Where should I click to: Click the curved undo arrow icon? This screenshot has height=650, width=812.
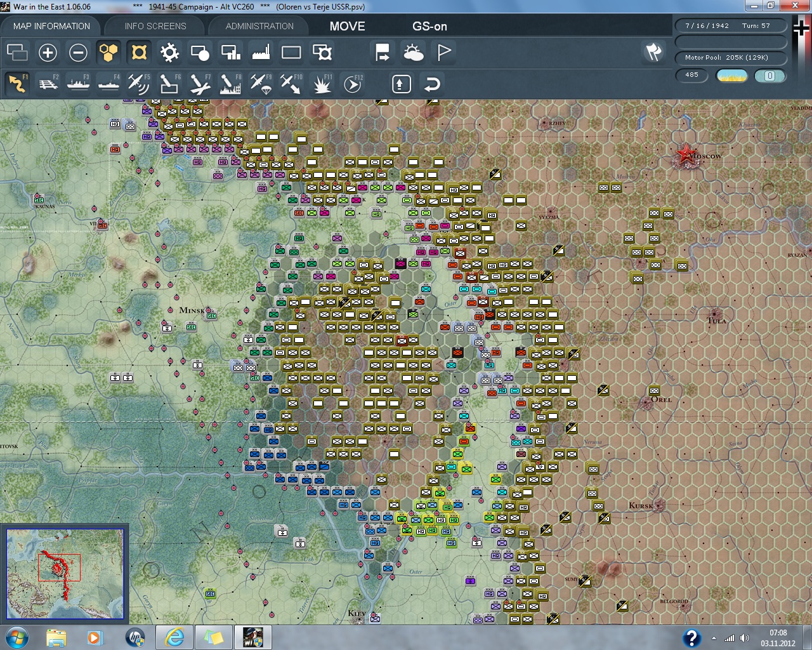pyautogui.click(x=432, y=84)
